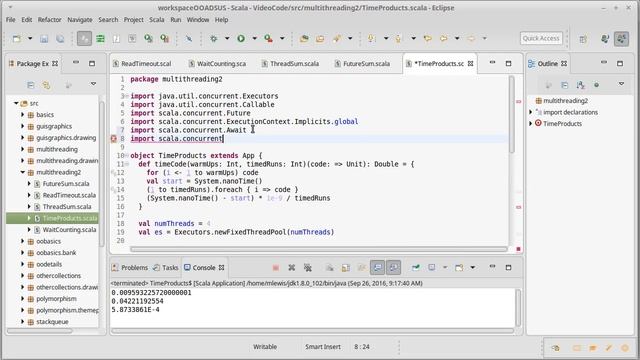This screenshot has height=360, width=640.
Task: Select WaitCounting.scala in Package Explorer
Action: coord(70,230)
